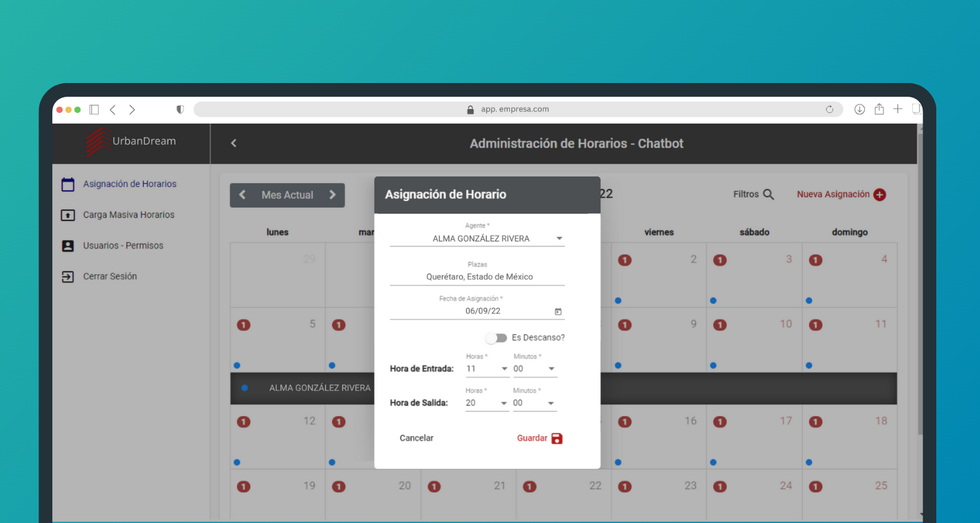Go to previous month with left chevron
Screen dimensions: 980x523
(x=242, y=195)
